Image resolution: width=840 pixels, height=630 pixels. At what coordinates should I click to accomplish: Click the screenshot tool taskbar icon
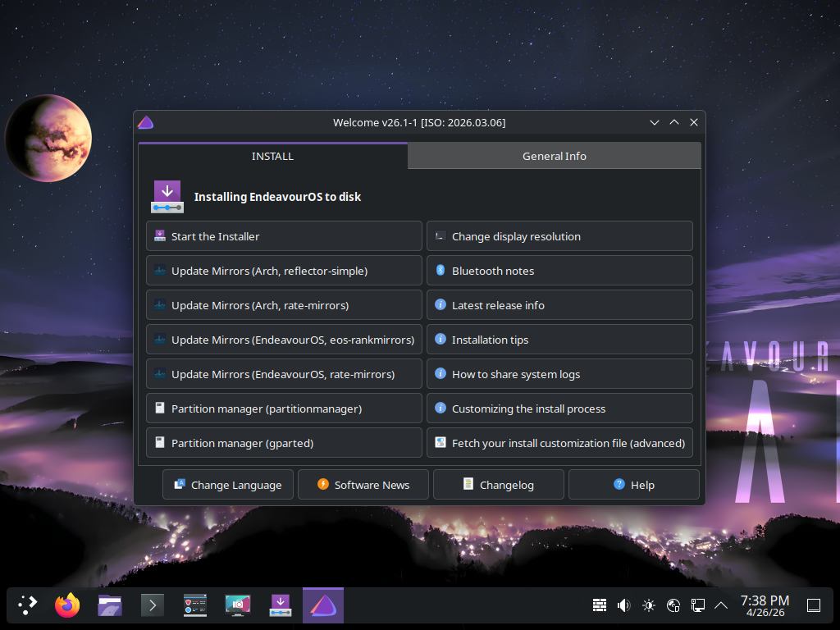239,605
